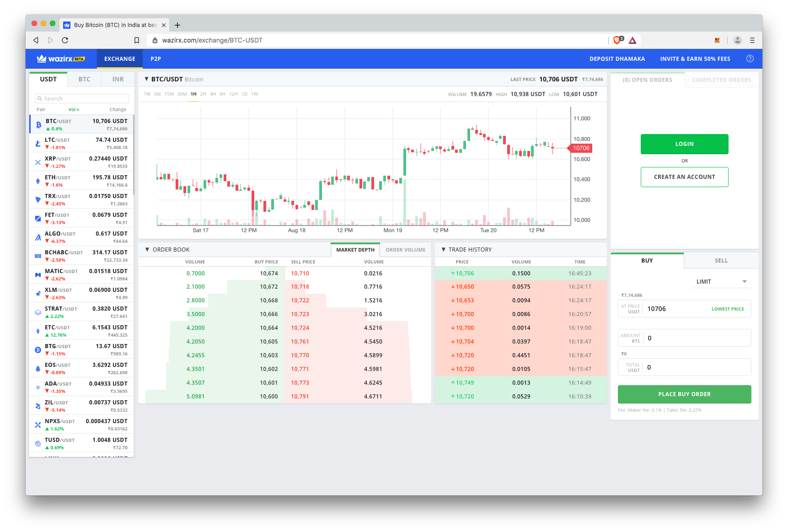Image resolution: width=788 pixels, height=532 pixels.
Task: Reload the page
Action: click(x=65, y=40)
